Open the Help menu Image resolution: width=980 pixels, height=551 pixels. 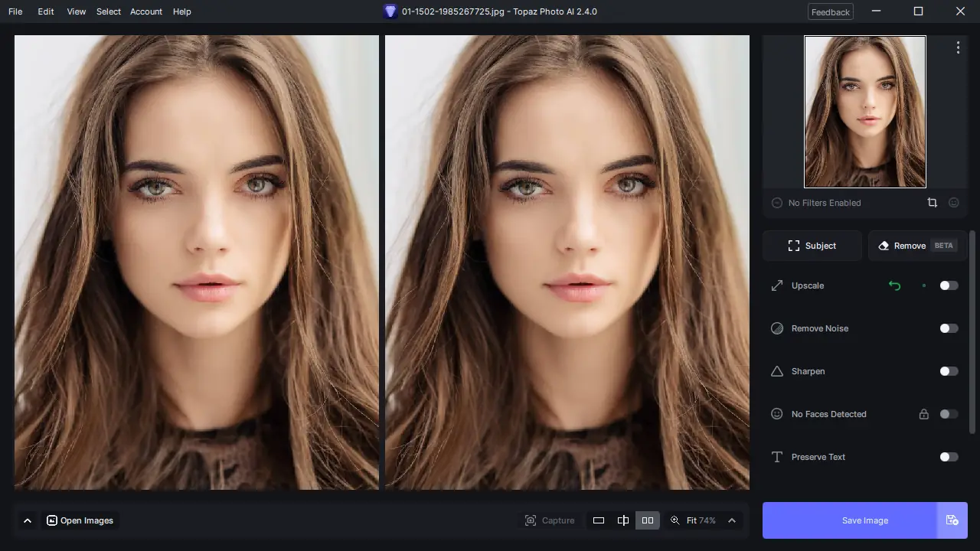[x=182, y=11]
